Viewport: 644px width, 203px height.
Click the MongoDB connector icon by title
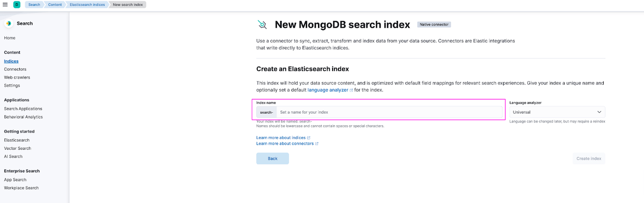(263, 25)
